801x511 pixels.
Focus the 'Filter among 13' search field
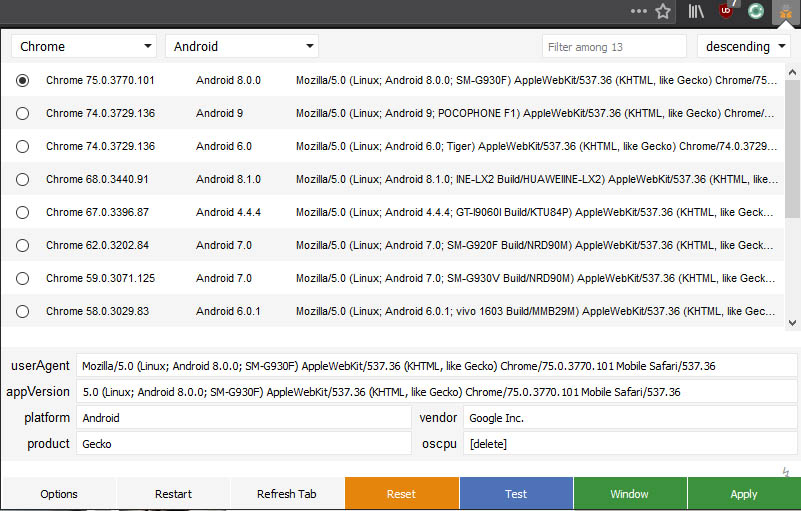(x=614, y=47)
